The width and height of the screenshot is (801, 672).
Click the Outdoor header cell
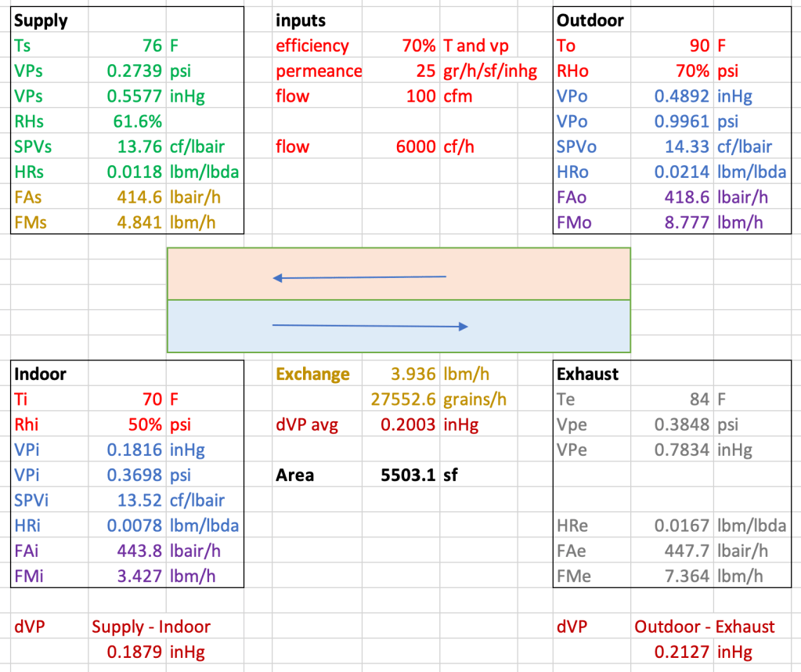592,20
